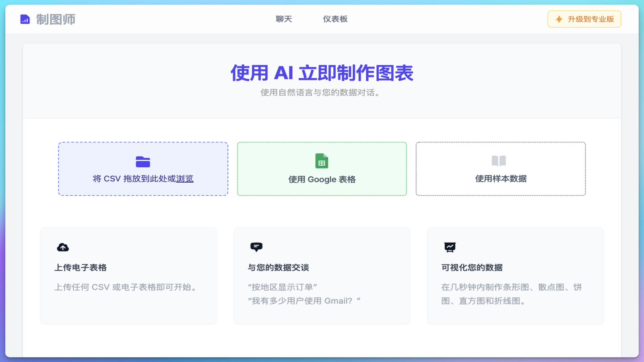Viewport: 644px width, 362px height.
Task: Choose the 使用样本数据 option card
Action: coord(500,169)
